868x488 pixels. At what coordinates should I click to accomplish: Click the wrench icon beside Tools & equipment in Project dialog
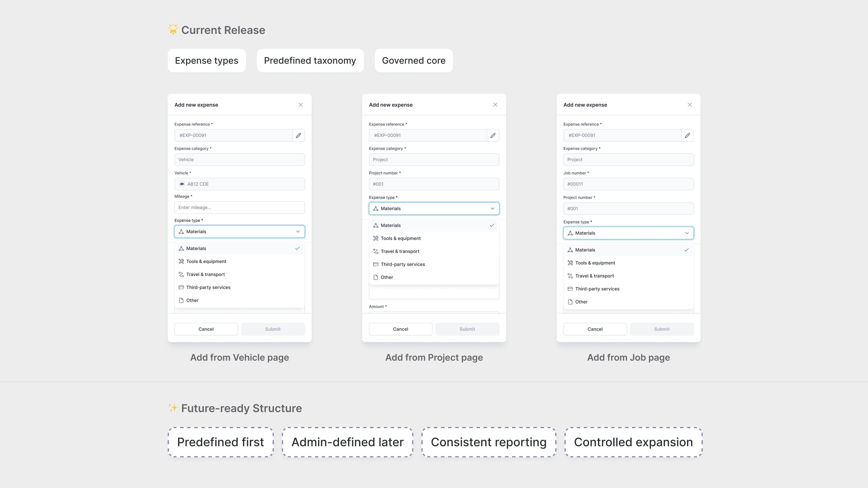click(x=376, y=238)
